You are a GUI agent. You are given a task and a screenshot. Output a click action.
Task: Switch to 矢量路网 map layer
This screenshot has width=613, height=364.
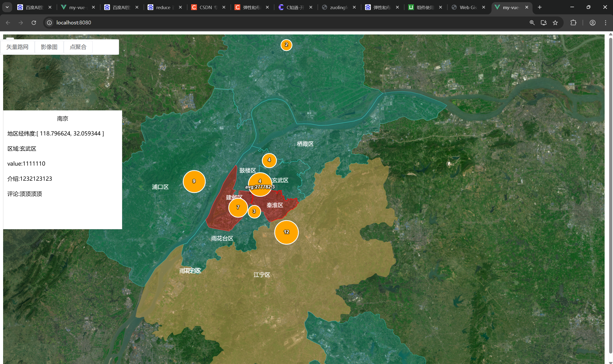17,47
